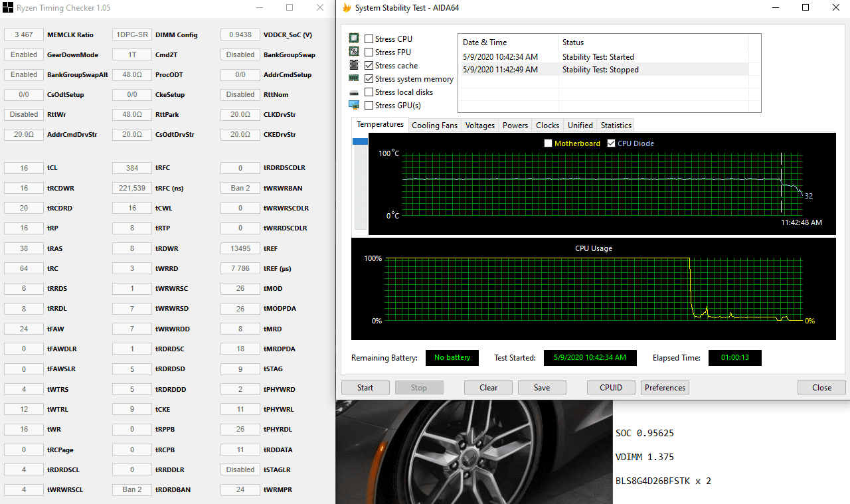Uncheck Stress system memory
The image size is (850, 504).
click(x=369, y=79)
